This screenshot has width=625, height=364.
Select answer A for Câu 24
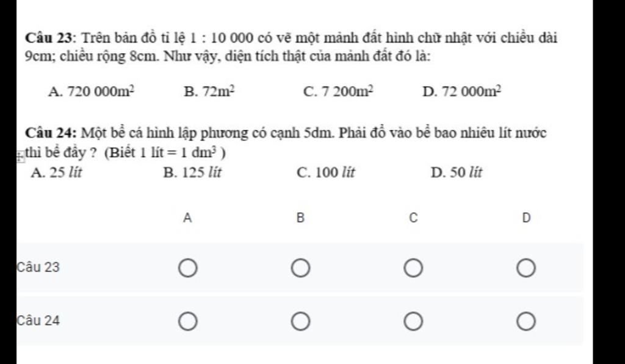[187, 321]
